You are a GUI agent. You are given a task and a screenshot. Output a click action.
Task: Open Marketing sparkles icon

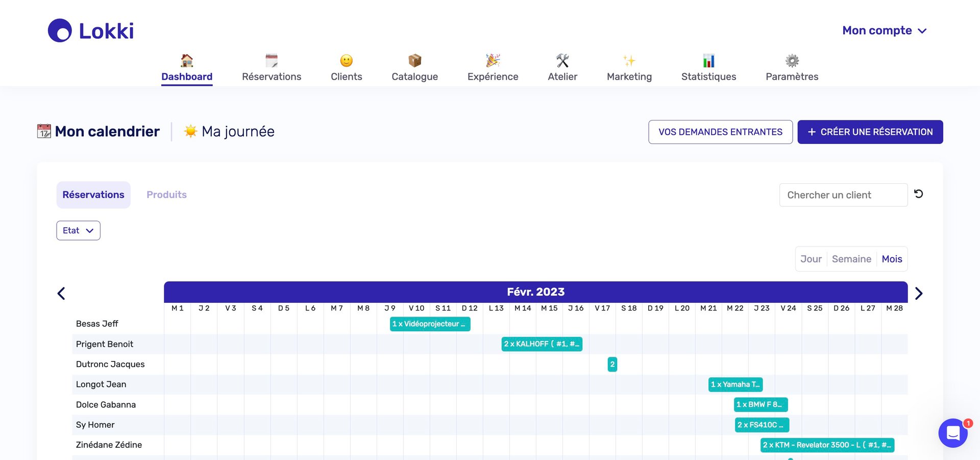point(629,61)
